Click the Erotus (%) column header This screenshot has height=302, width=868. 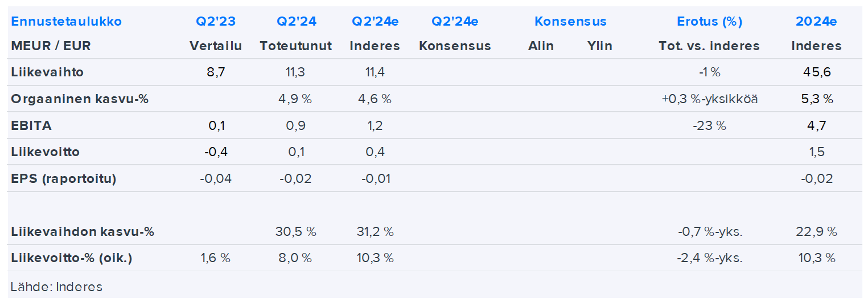click(709, 22)
